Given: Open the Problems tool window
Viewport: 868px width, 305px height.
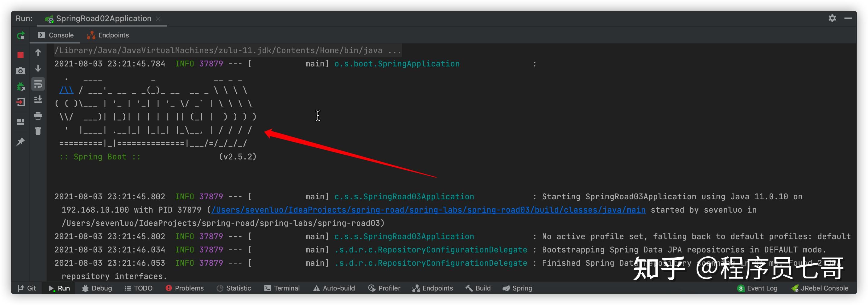Looking at the screenshot, I should 185,288.
